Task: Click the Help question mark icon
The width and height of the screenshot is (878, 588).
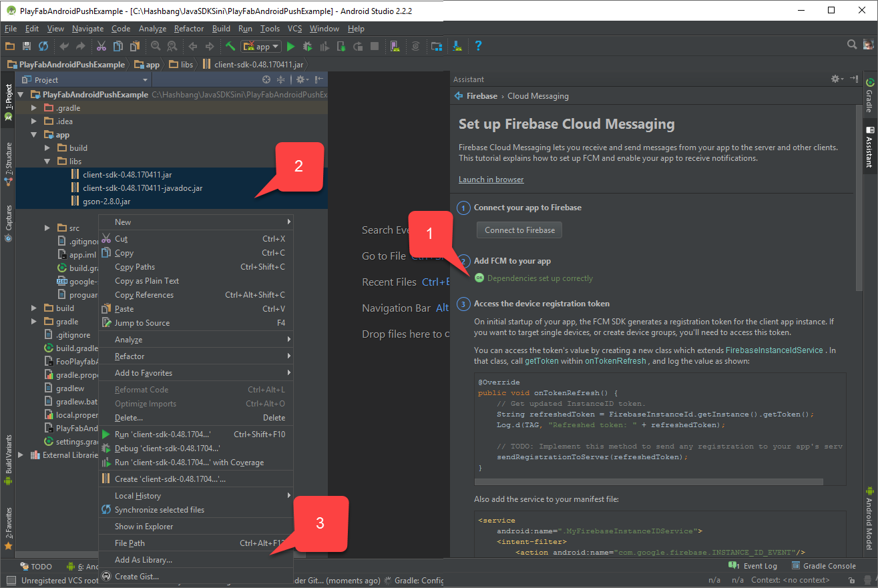Action: 478,46
